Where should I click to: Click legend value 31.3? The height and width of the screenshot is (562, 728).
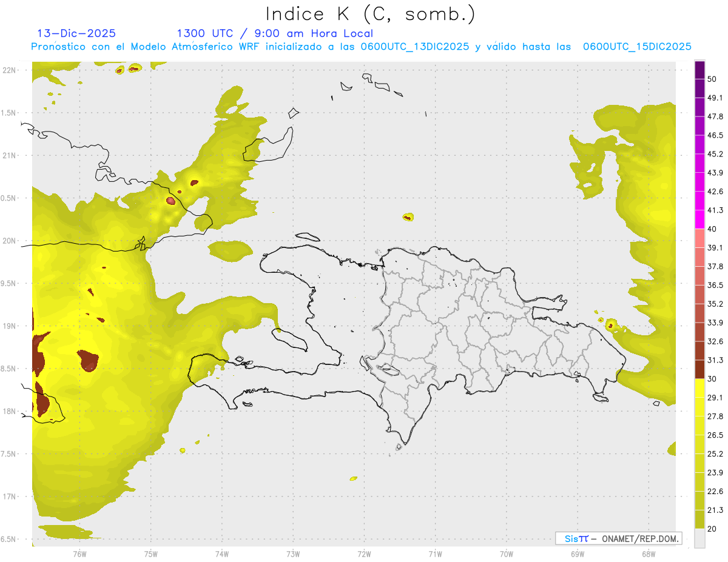point(715,360)
